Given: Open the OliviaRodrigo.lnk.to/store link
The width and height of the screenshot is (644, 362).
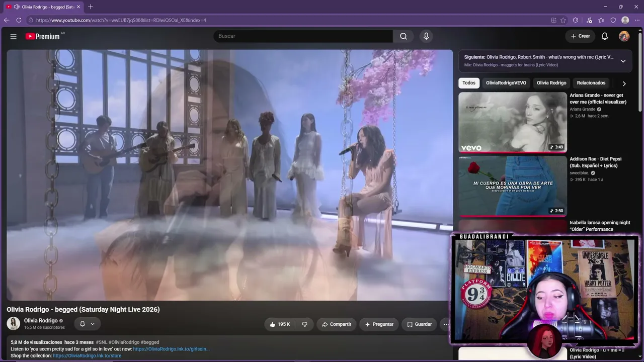Looking at the screenshot, I should pos(87,355).
